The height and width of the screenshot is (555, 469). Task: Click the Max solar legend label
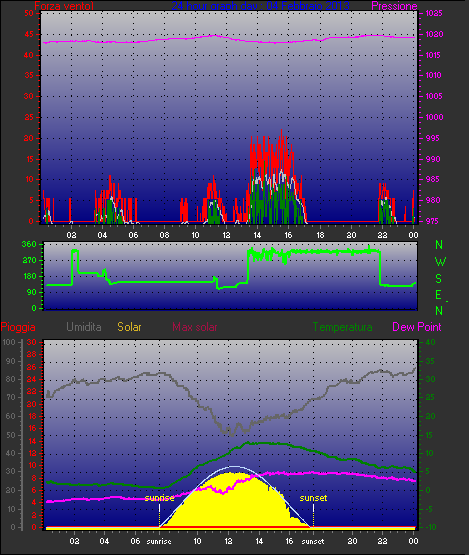point(195,327)
